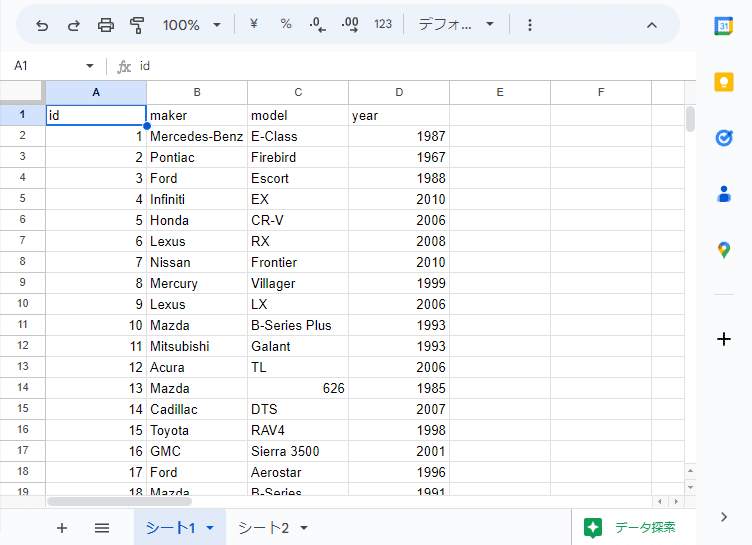Screen dimensions: 752x545
Task: Click the cell containing Sierra 3500
Action: pyautogui.click(x=298, y=451)
